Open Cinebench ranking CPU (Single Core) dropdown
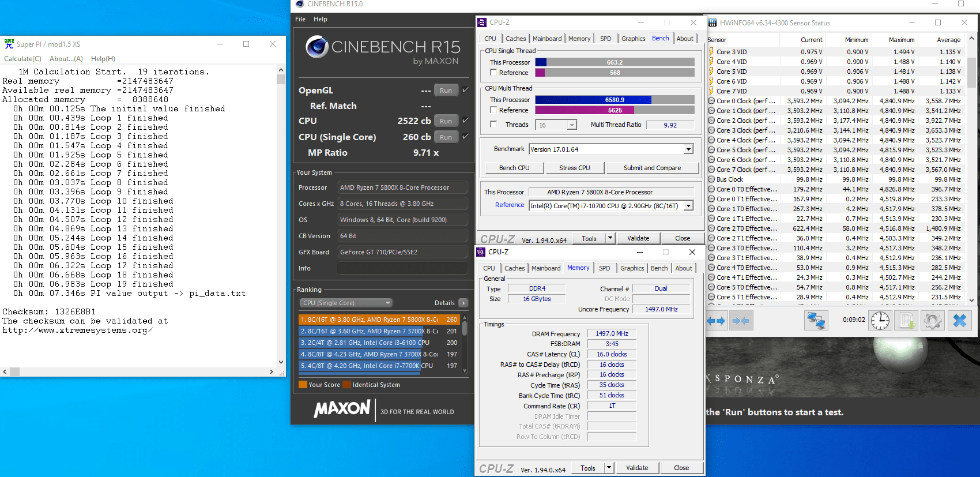Viewport: 980px width, 477px height. pyautogui.click(x=346, y=303)
